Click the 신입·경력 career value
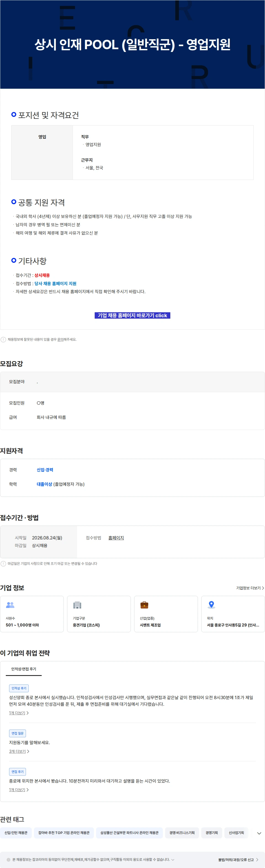Screen dimensions: 265x868 45,470
